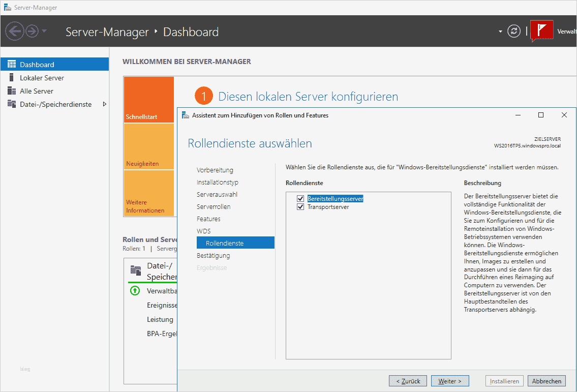
Task: Click the Alle Server icon
Action: click(12, 91)
